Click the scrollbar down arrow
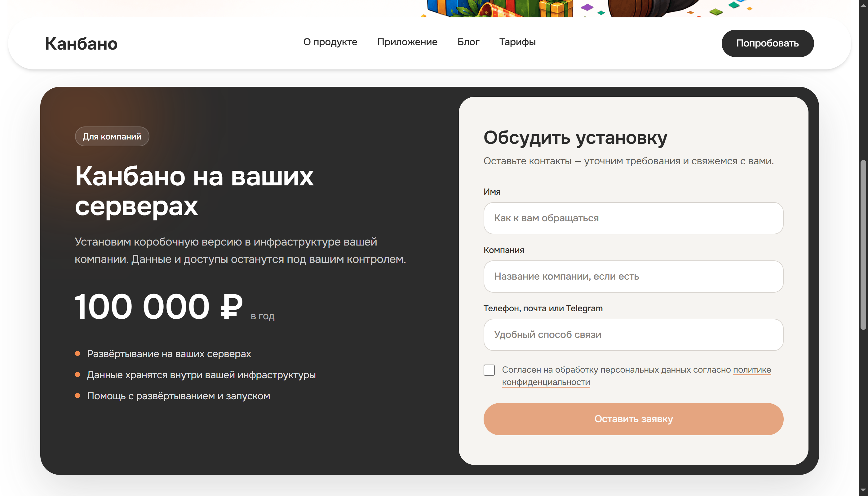The image size is (868, 496). (x=863, y=490)
